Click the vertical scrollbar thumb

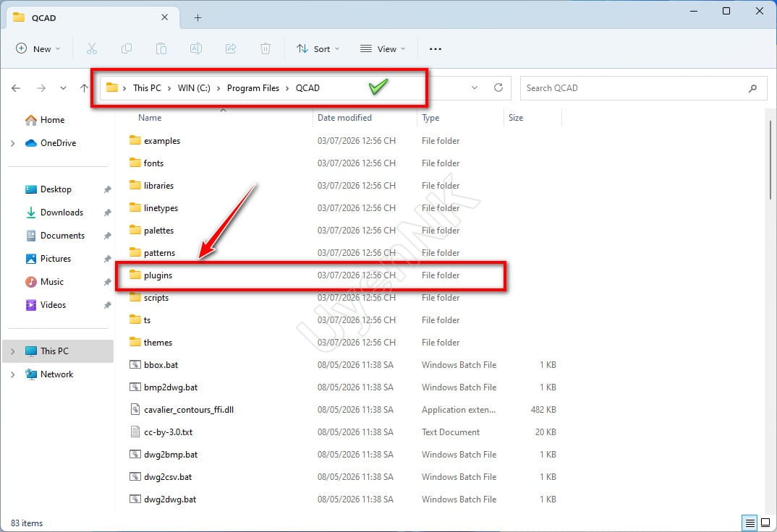coord(770,159)
